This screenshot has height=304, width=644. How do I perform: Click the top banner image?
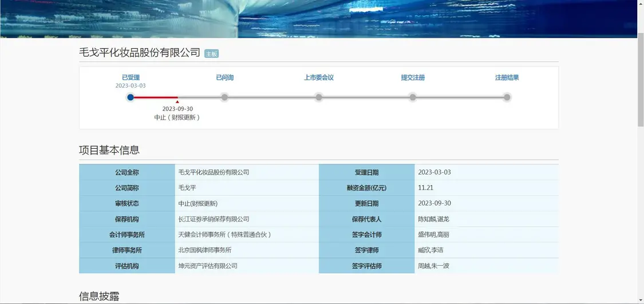coord(319,18)
